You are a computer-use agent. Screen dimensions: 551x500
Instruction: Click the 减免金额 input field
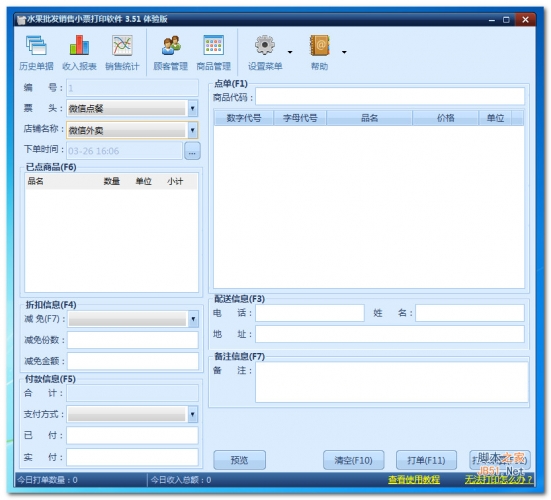pyautogui.click(x=133, y=361)
